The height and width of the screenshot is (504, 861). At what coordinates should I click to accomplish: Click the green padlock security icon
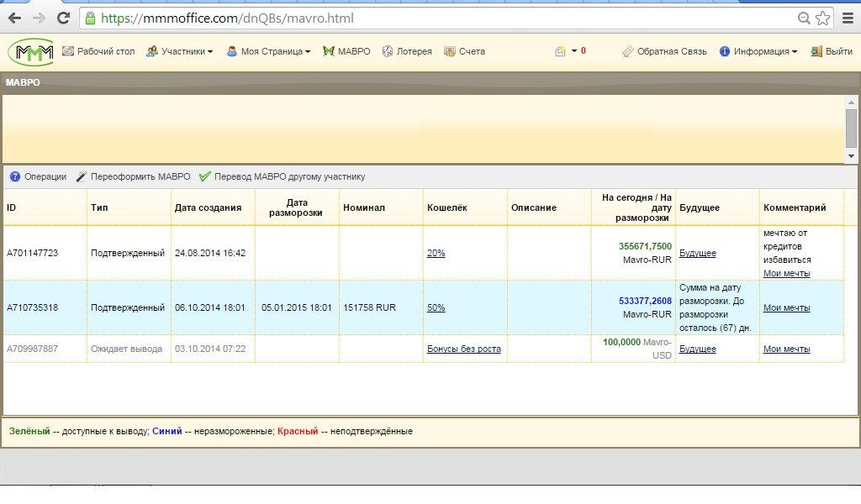91,18
